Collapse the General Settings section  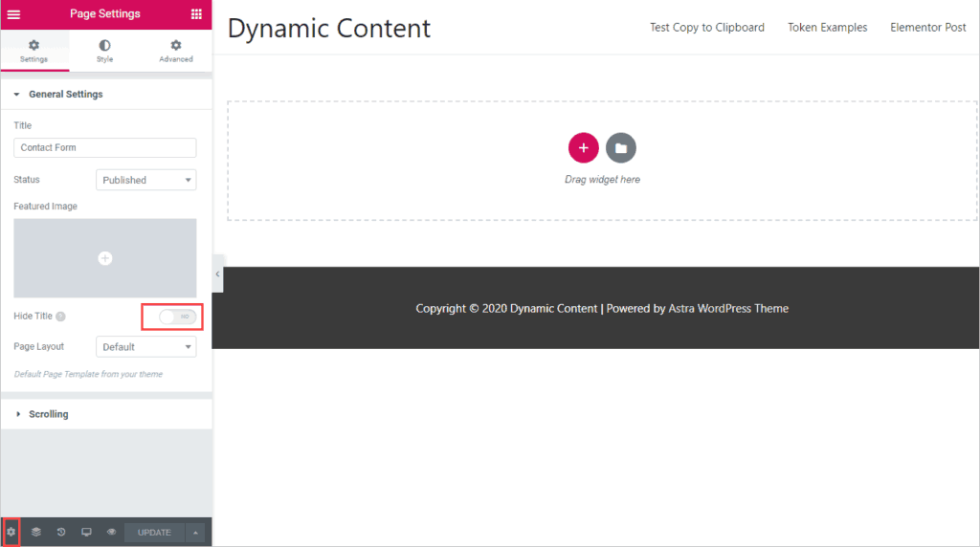point(65,95)
